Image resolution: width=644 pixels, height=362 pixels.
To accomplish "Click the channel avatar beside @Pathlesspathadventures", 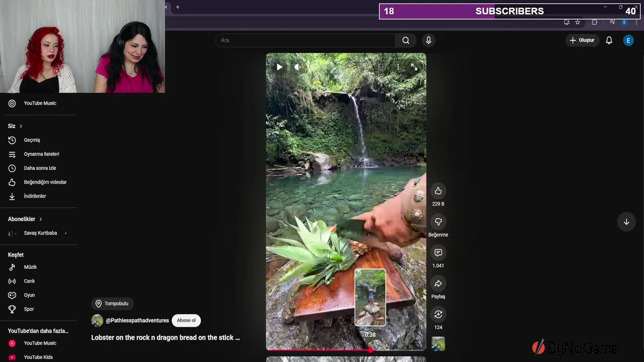I will click(97, 321).
